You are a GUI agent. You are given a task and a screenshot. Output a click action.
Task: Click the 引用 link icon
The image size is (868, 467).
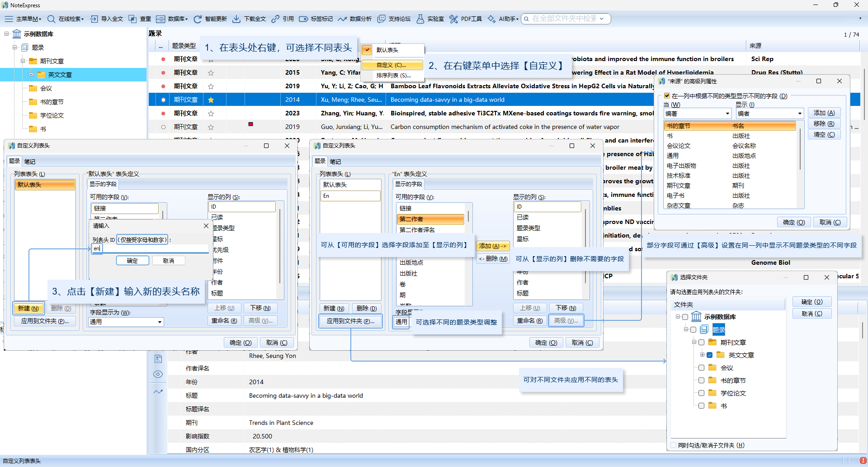coord(275,19)
